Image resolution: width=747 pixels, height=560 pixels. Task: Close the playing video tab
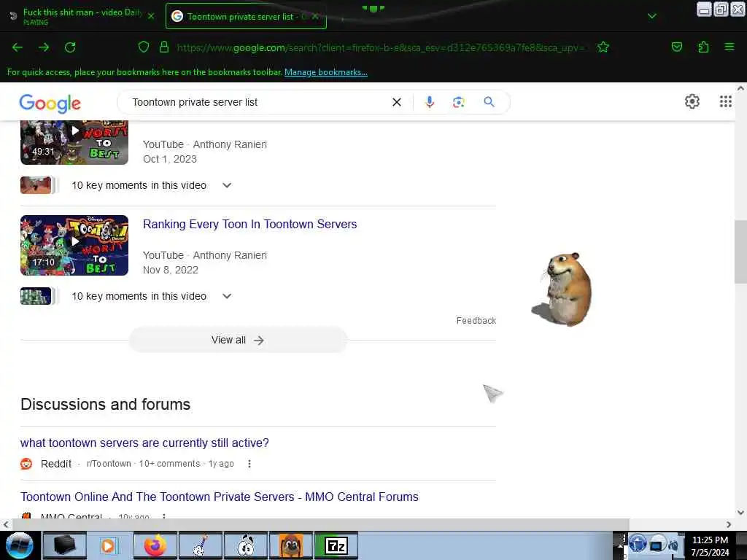coord(151,16)
